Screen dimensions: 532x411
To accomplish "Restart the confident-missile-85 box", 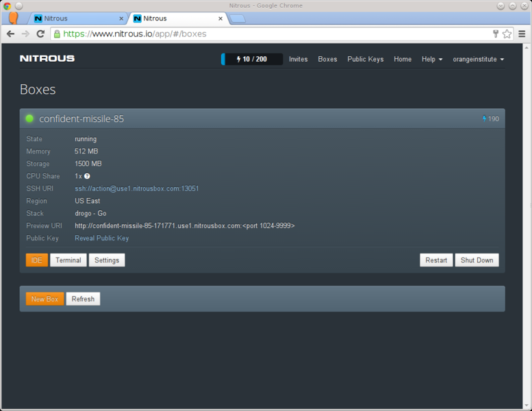I will pyautogui.click(x=436, y=260).
